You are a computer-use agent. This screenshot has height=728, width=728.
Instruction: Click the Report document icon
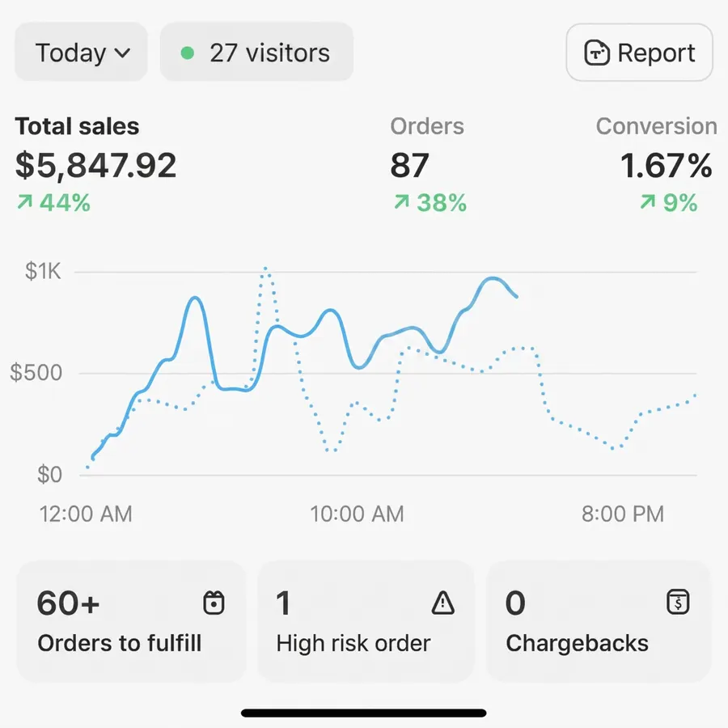tap(597, 53)
